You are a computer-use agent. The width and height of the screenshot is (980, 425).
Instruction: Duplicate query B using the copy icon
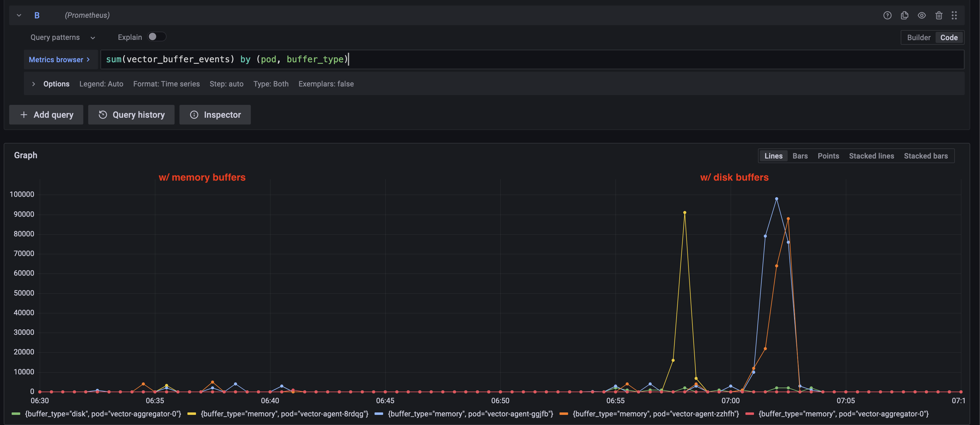(x=905, y=15)
